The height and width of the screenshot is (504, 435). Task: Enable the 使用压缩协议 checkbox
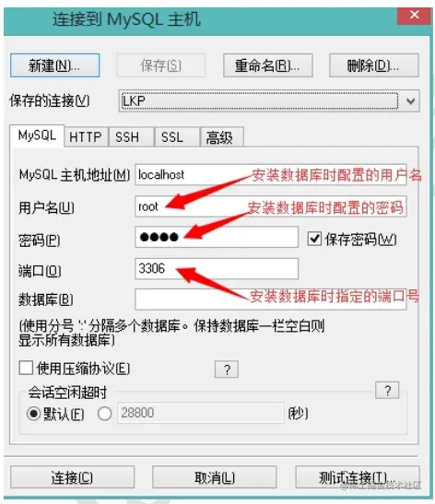26,368
